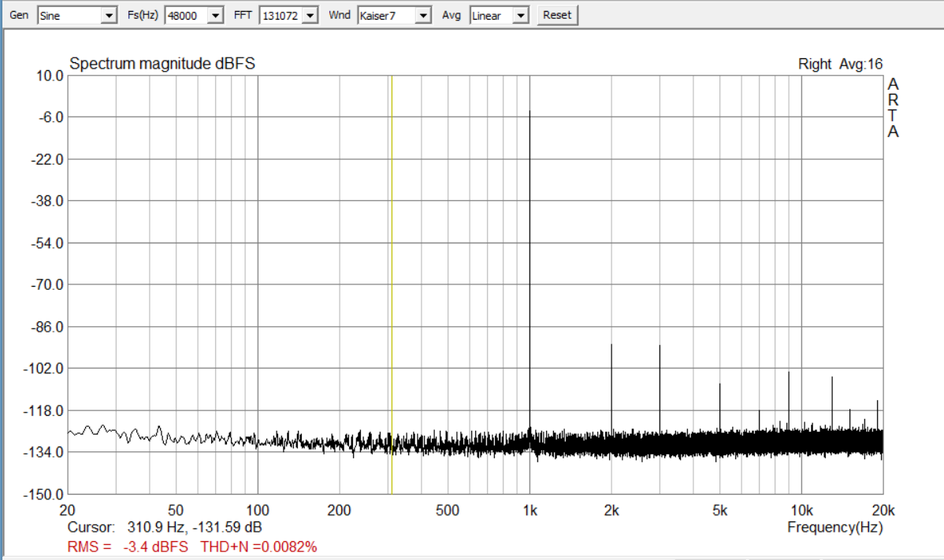The image size is (944, 560).
Task: Click the 'Right Avg:16' label
Action: tap(841, 64)
